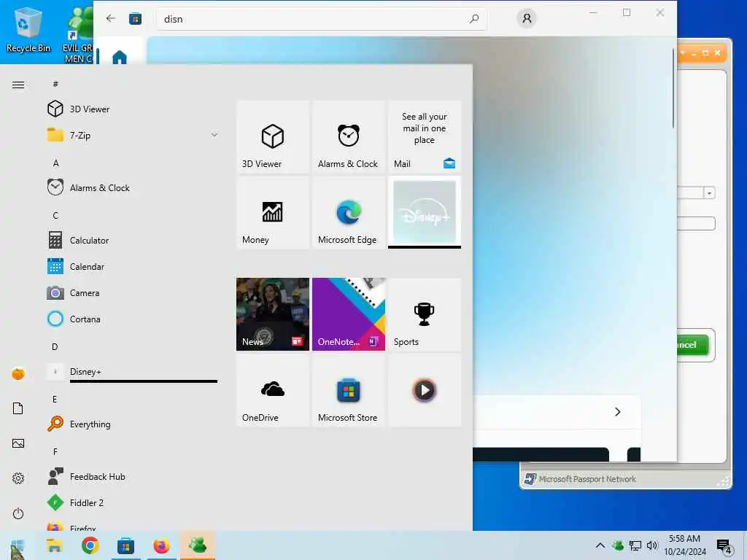Expand the Start menu hamburger button
Image resolution: width=747 pixels, height=560 pixels.
coord(18,85)
